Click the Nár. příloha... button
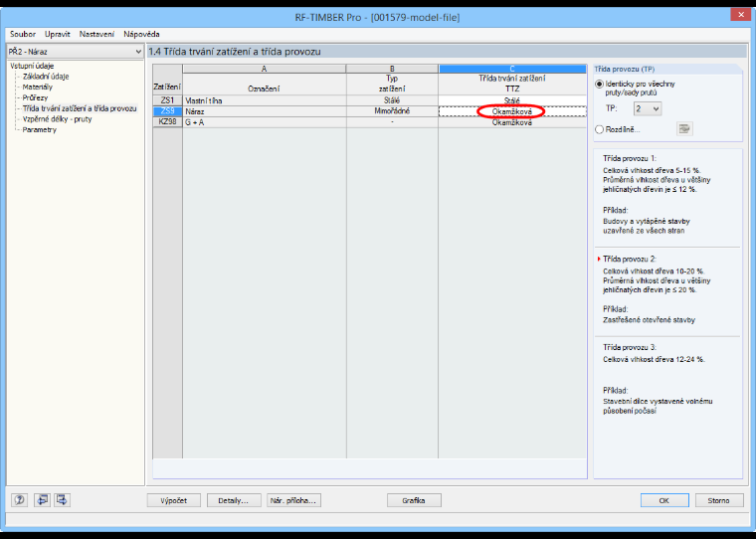This screenshot has width=756, height=539. [x=293, y=500]
